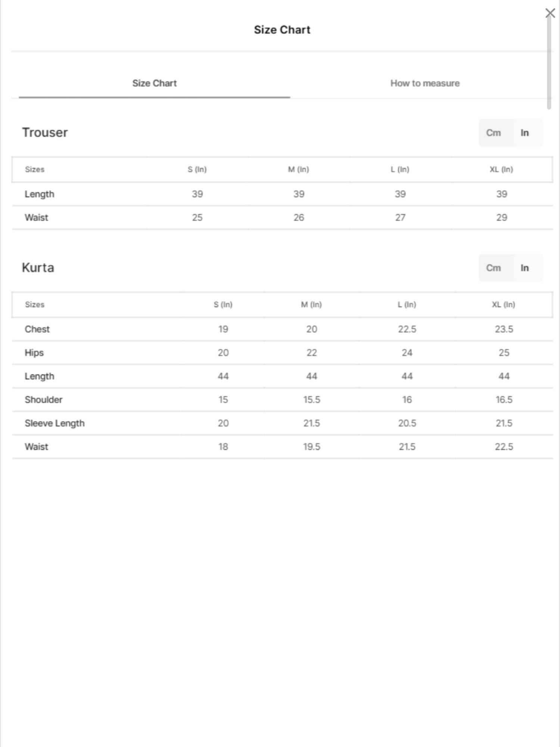This screenshot has width=560, height=747.
Task: Select the Trouser XL (In) column header
Action: pyautogui.click(x=501, y=170)
